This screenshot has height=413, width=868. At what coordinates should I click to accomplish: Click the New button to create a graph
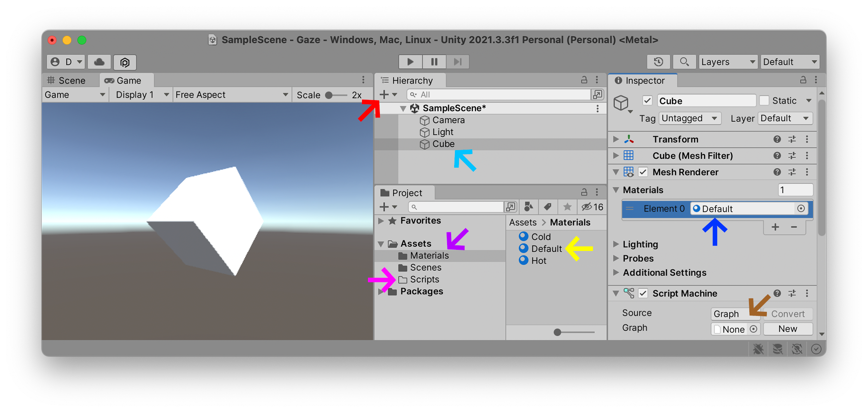tap(788, 329)
